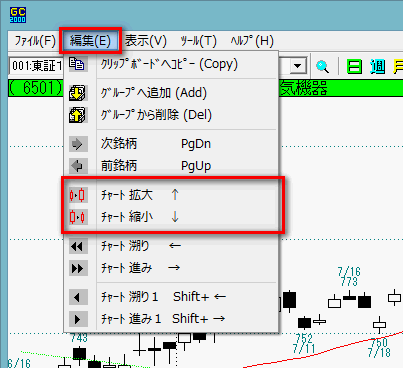This screenshot has height=368, width=403.
Task: Click the next stock arrow icon
Action: tap(78, 144)
